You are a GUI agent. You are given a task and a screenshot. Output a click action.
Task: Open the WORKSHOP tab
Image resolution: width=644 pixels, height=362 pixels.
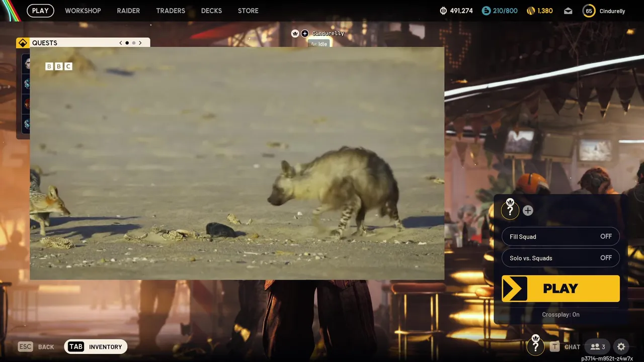pos(83,11)
